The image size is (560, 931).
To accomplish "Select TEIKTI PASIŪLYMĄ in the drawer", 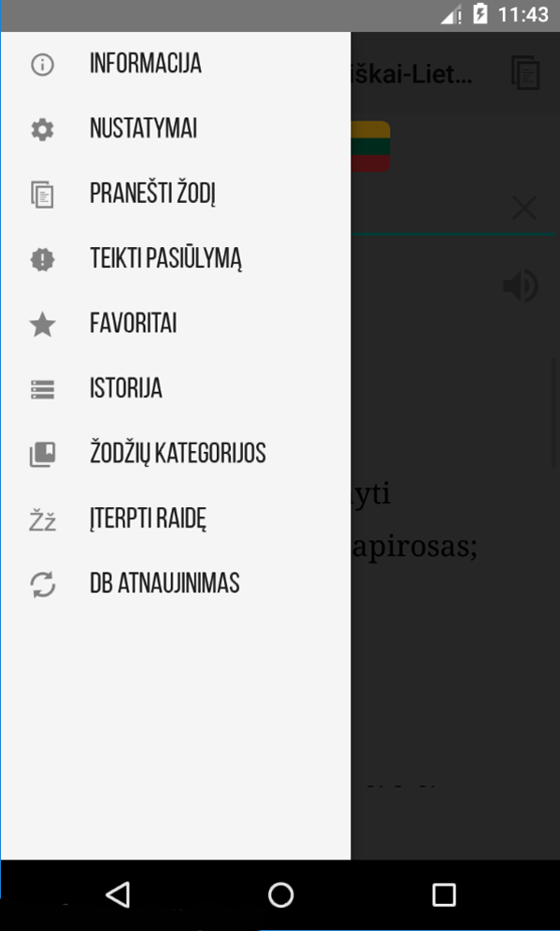I will (176, 259).
